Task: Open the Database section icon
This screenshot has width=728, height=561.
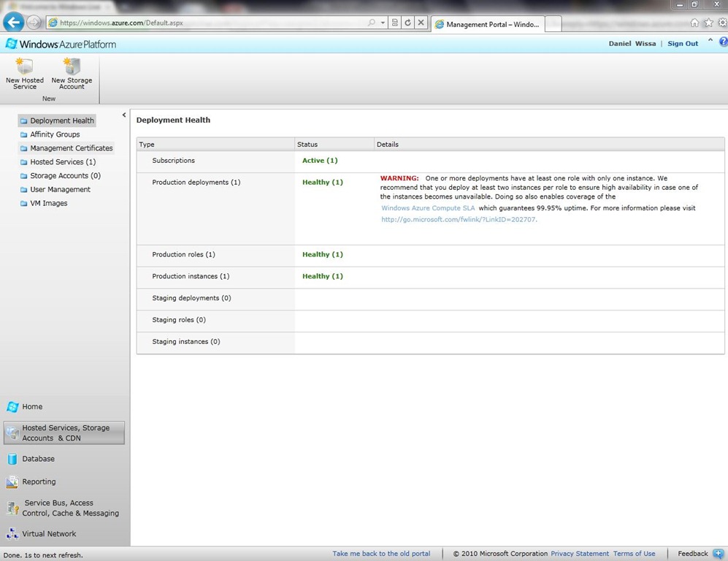Action: [12, 459]
